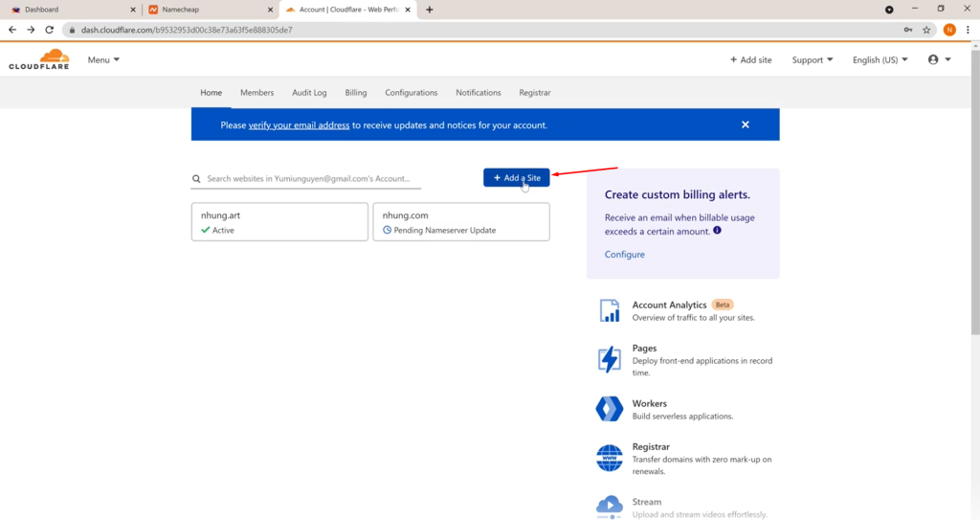The image size is (980, 520).
Task: Click the Create custom billing alerts heading
Action: click(677, 194)
